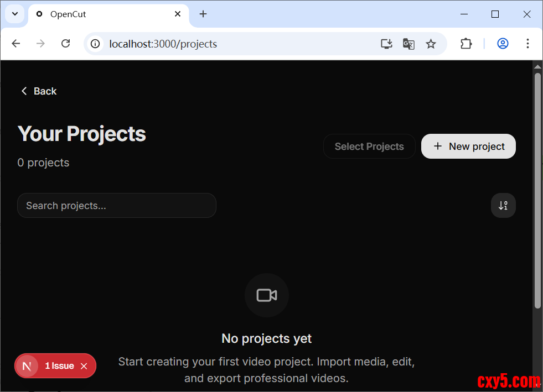Viewport: 543px width, 392px height.
Task: Reload the projects page
Action: coord(65,44)
